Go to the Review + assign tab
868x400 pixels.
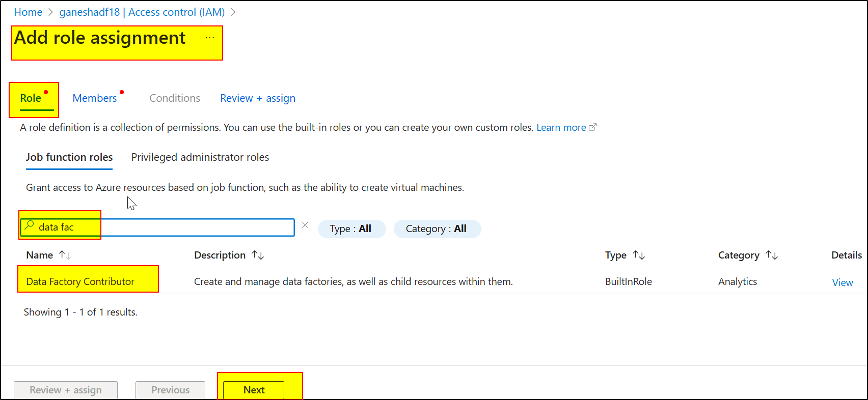point(258,98)
